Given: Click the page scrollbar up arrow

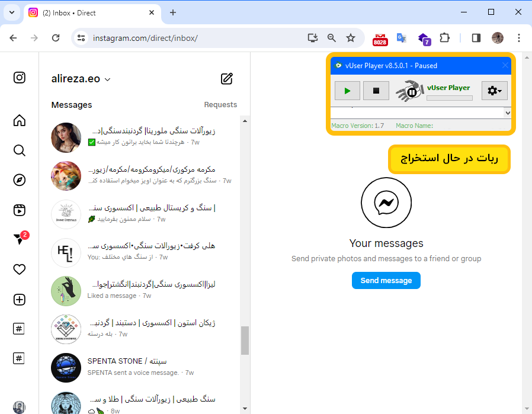Looking at the screenshot, I should [527, 58].
